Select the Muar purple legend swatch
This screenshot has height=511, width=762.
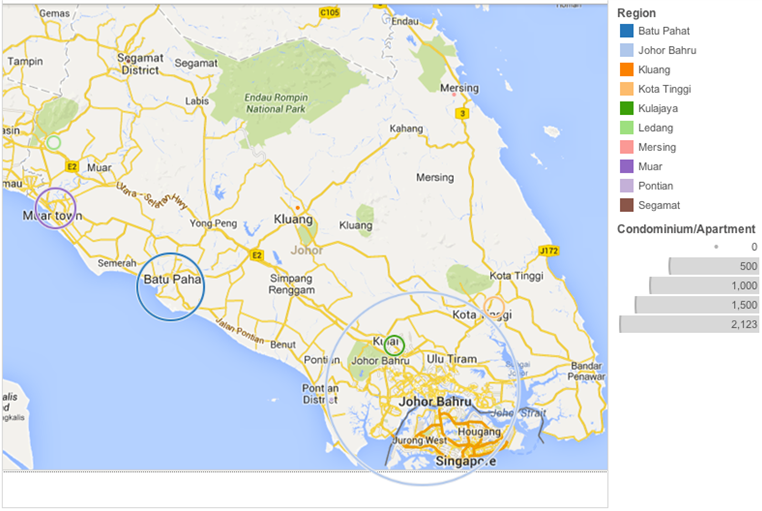point(626,167)
